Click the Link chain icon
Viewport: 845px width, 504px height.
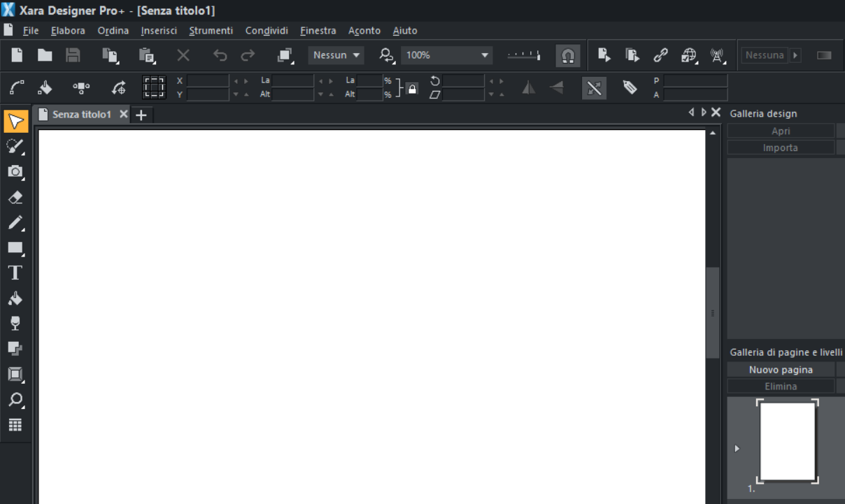click(660, 55)
